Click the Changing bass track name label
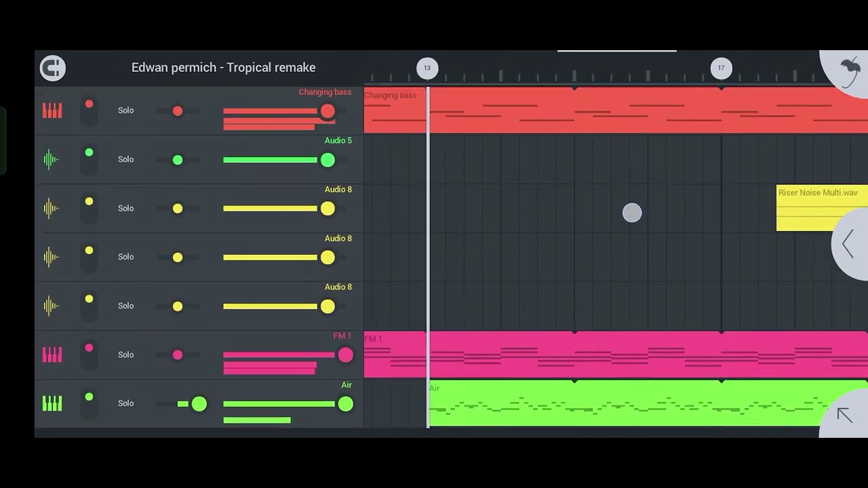Image resolution: width=868 pixels, height=488 pixels. [325, 92]
